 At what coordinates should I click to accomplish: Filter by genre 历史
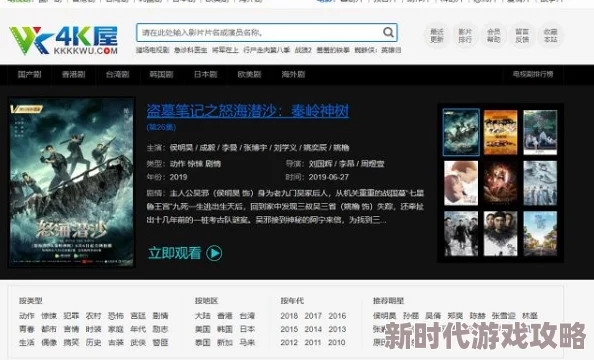(93, 342)
